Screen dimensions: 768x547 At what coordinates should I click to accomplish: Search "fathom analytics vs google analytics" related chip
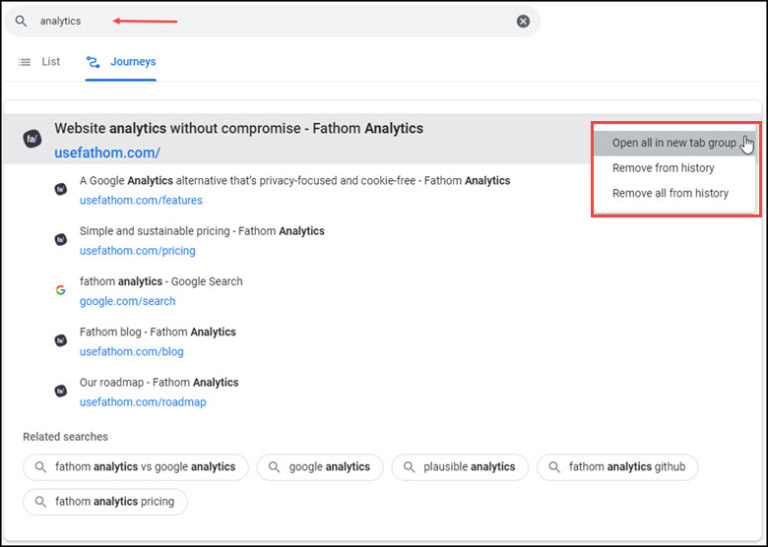(136, 467)
